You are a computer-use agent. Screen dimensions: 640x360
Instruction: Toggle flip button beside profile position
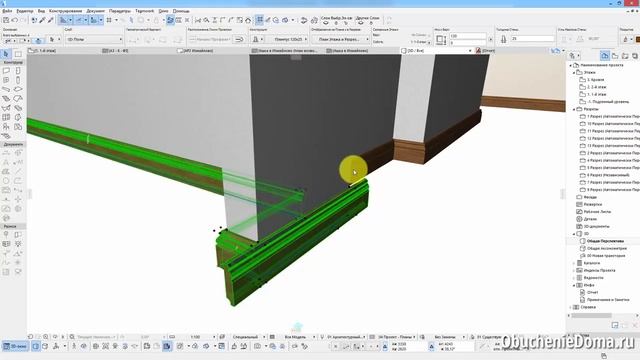pyautogui.click(x=240, y=40)
